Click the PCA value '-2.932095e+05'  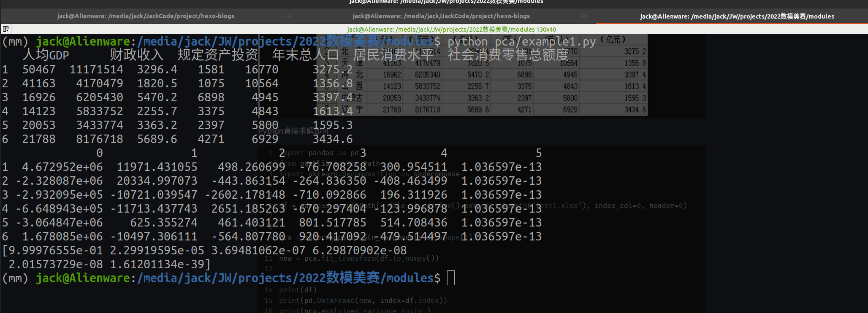pos(59,194)
